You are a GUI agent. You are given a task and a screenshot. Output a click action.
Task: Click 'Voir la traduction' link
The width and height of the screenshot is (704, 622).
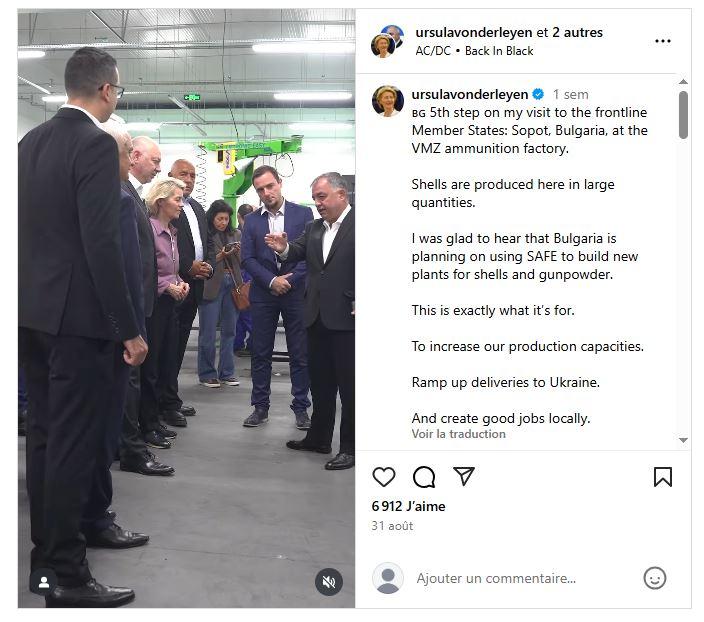coord(458,434)
